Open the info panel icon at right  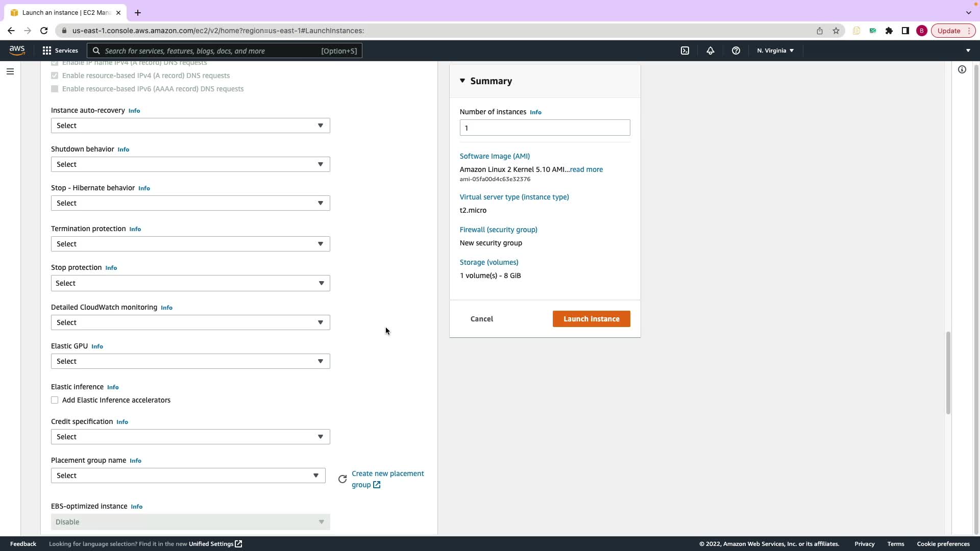pos(962,69)
